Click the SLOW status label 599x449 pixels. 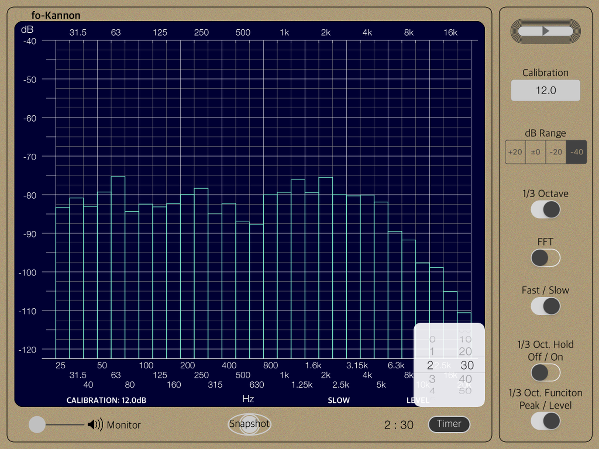(x=338, y=400)
